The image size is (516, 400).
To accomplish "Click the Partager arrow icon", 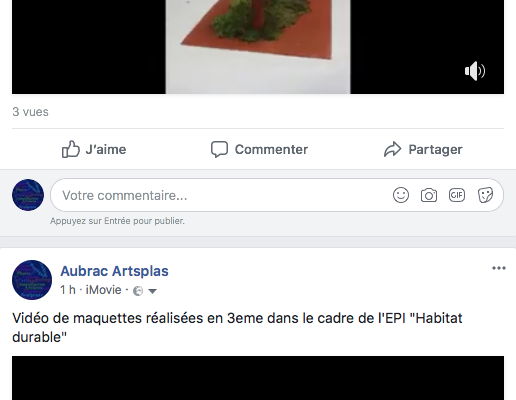I will pyautogui.click(x=392, y=149).
